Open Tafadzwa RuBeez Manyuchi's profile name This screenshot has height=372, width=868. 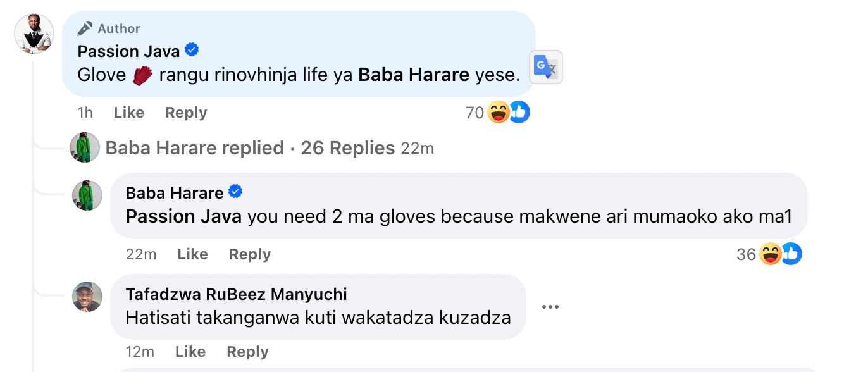pyautogui.click(x=236, y=294)
